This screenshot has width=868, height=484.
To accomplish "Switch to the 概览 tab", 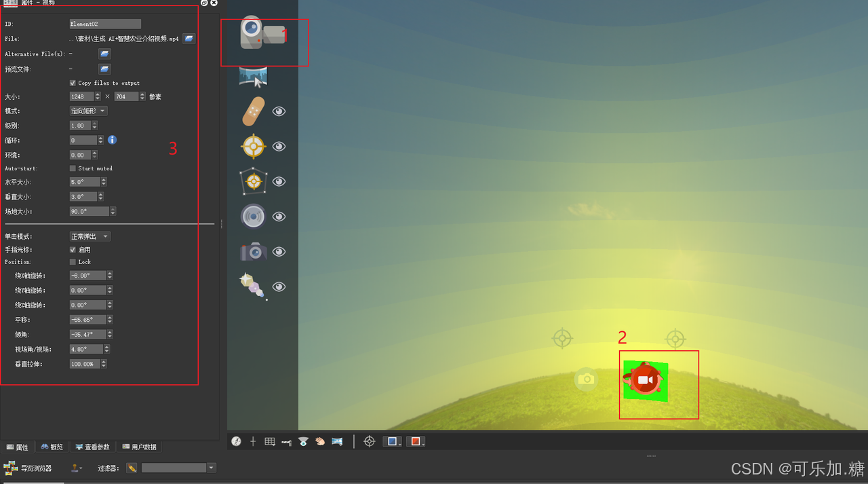I will [x=52, y=447].
